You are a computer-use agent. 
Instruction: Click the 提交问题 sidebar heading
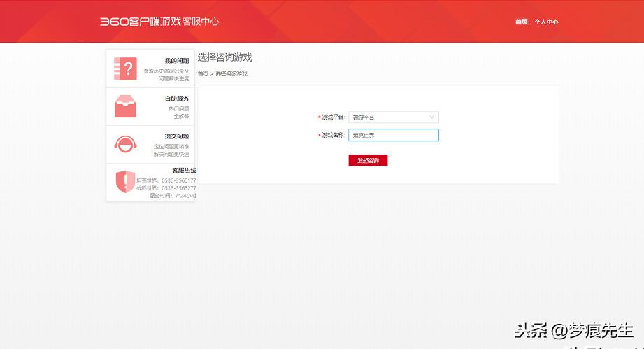coord(177,136)
